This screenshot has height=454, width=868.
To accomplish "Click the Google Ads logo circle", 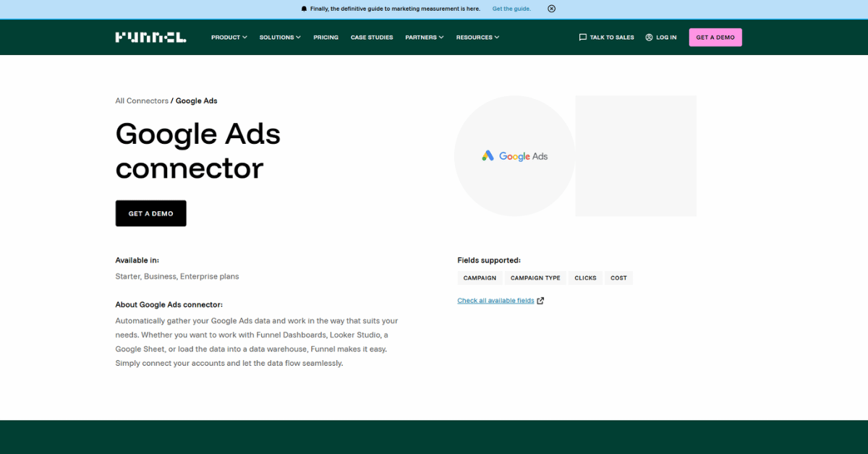I will 514,155.
